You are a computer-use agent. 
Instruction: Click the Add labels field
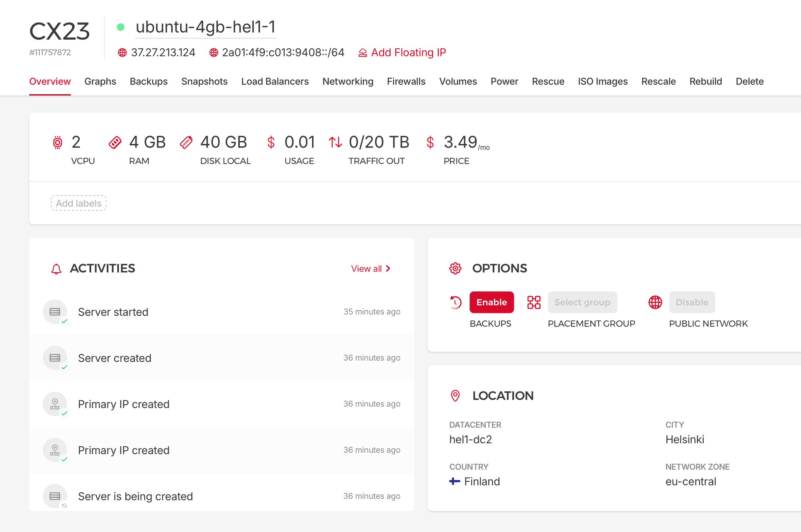[x=78, y=203]
